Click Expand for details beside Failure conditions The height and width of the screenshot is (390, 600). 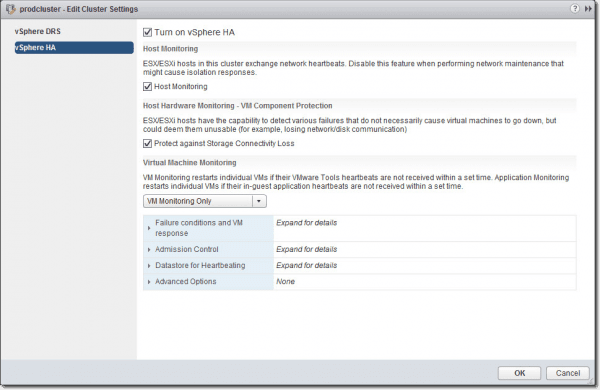coord(307,223)
